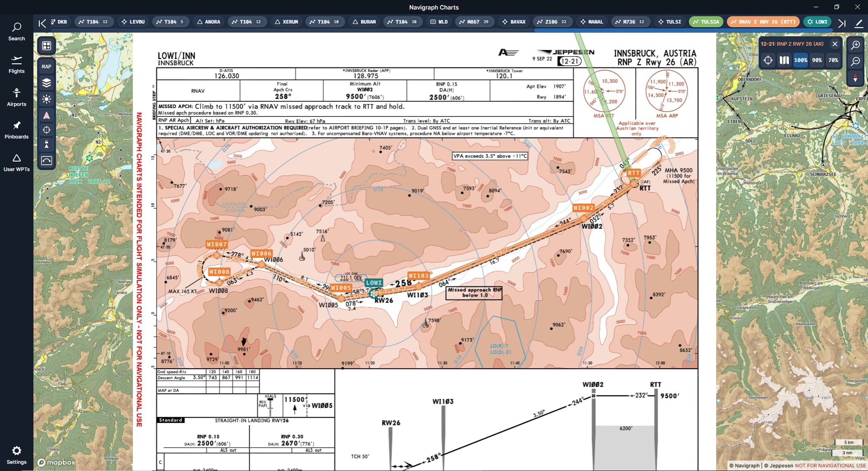The image size is (868, 471).
Task: Open the Search panel in sidebar
Action: tap(16, 31)
